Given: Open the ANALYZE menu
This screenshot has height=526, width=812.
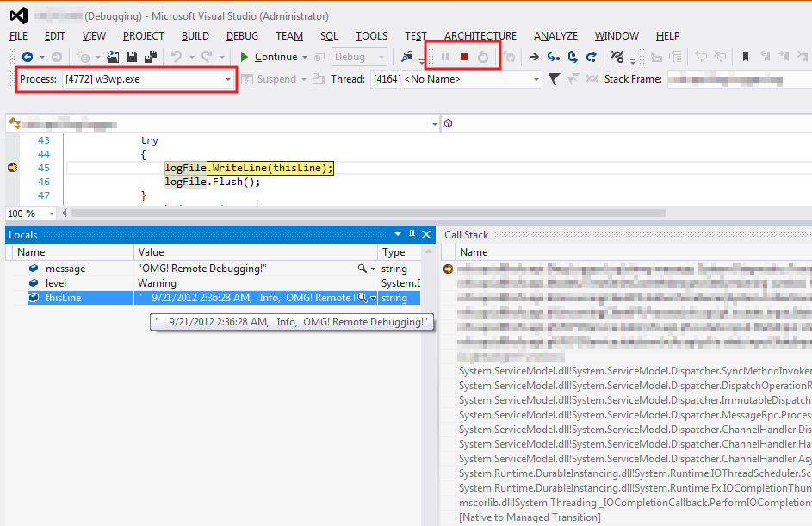Looking at the screenshot, I should (555, 35).
